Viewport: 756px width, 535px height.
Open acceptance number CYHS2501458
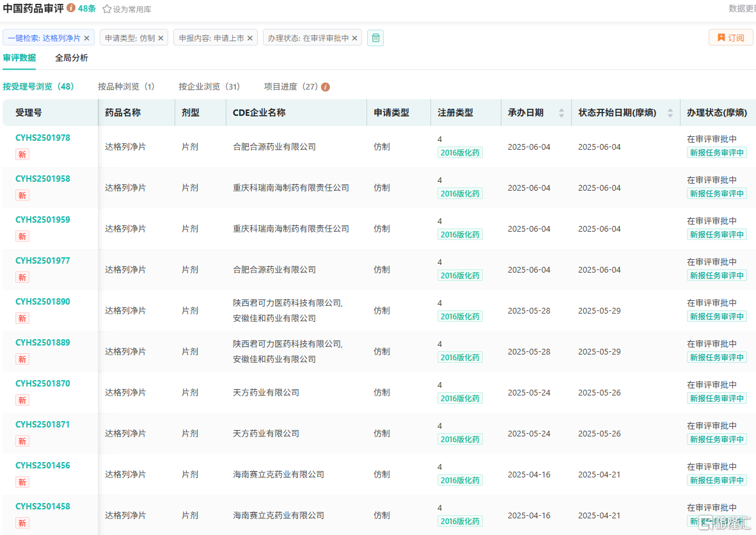(x=43, y=507)
